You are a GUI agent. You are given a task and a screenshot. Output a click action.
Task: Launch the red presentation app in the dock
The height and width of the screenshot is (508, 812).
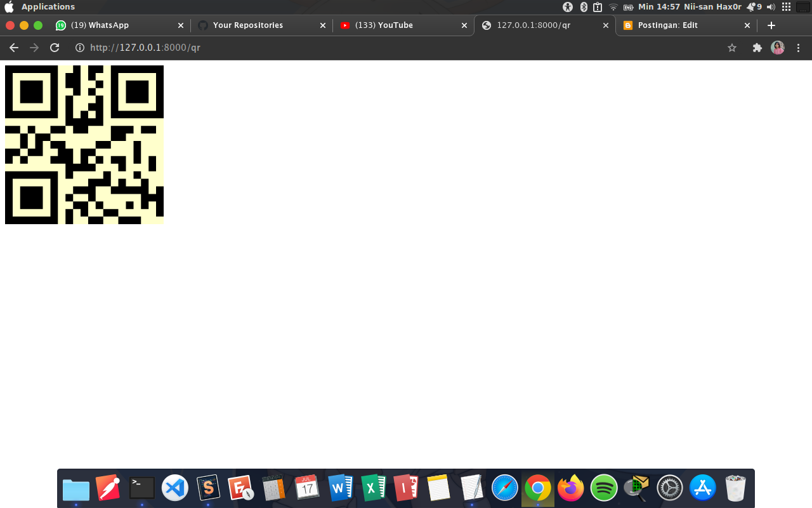tap(406, 488)
